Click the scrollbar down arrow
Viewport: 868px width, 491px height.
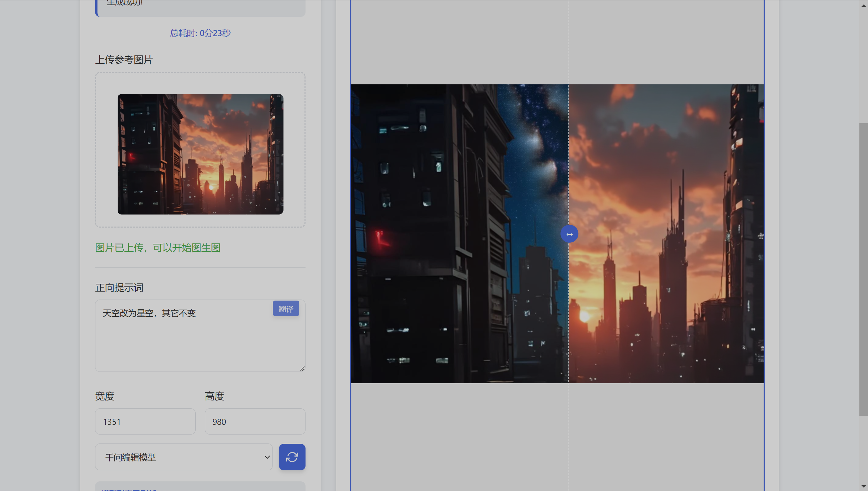[863, 486]
